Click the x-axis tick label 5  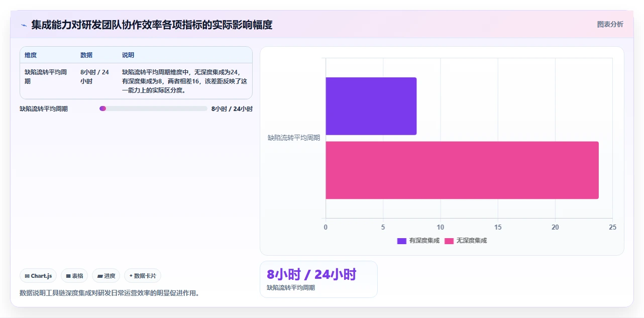(383, 227)
